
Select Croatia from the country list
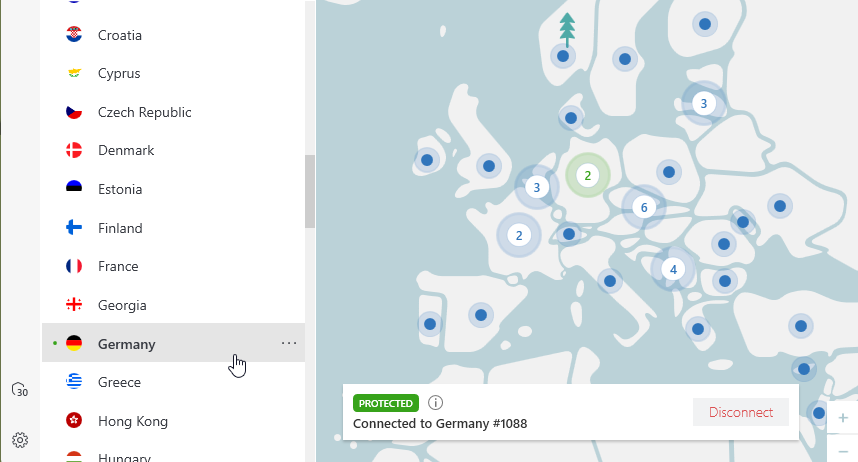tap(120, 35)
